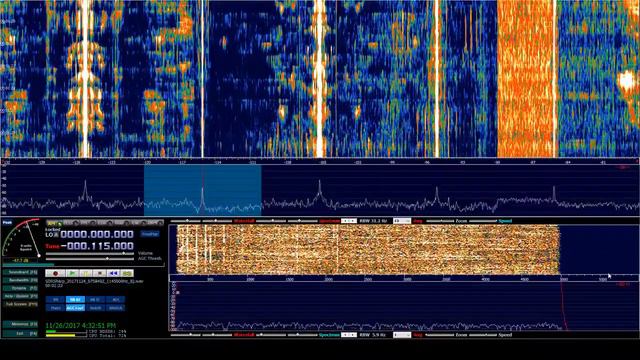This screenshot has width=640, height=360.
Task: Click Minimize [F3] button
Action: [x=20, y=324]
